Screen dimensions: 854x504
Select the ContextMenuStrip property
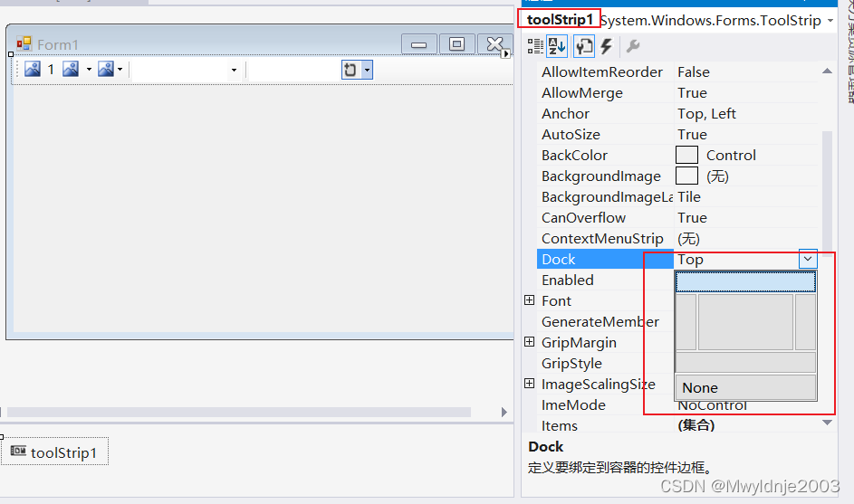(x=602, y=238)
